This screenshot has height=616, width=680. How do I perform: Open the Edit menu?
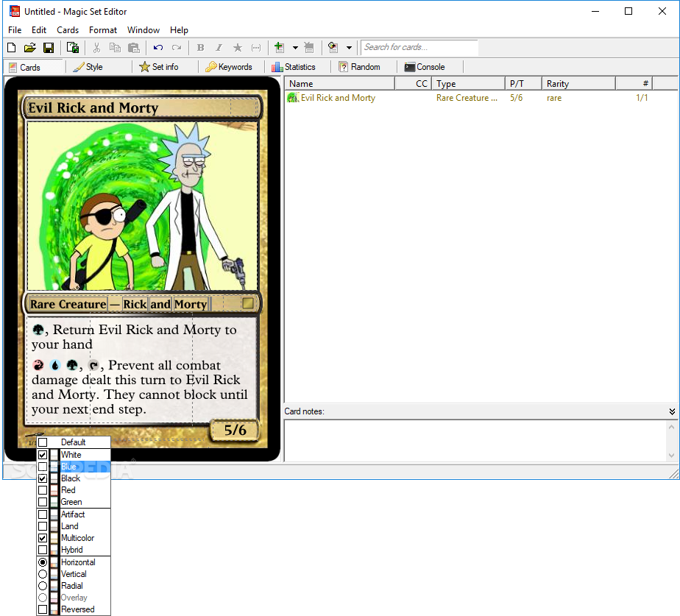tap(38, 30)
